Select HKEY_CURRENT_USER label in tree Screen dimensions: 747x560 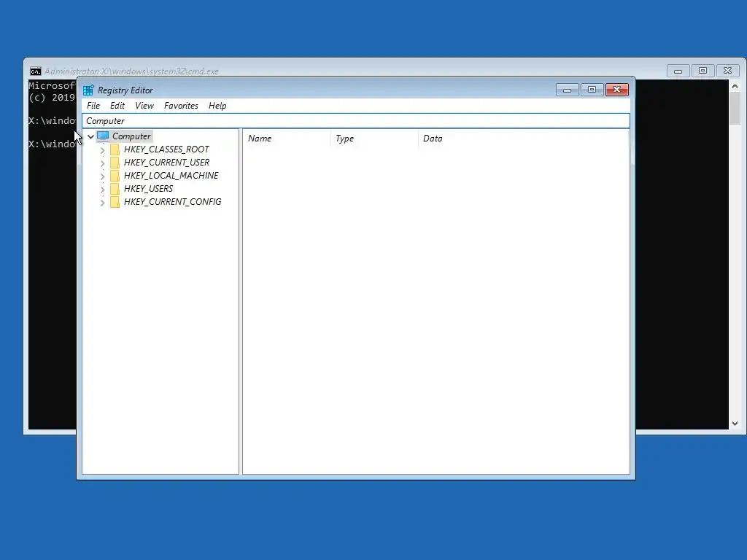166,163
